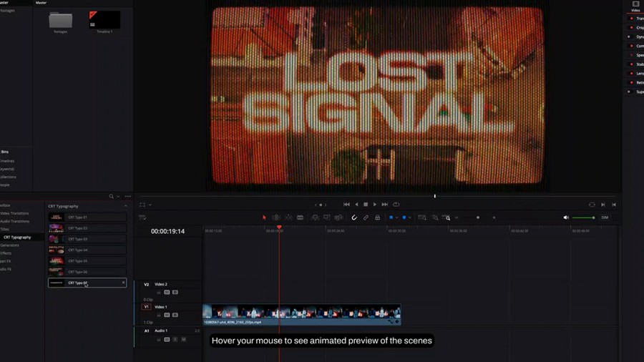
Task: Disable the Stabilization toggle in inspector
Action: (x=632, y=64)
